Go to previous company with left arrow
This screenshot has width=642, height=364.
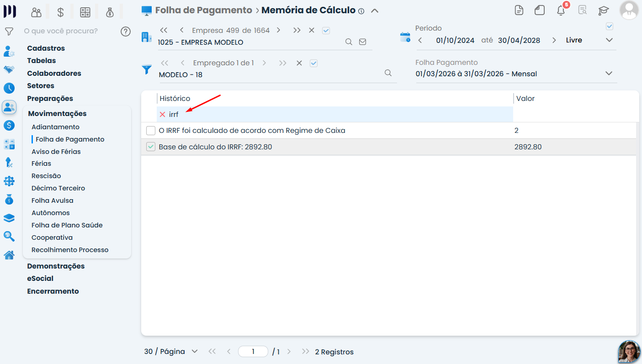pos(182,30)
